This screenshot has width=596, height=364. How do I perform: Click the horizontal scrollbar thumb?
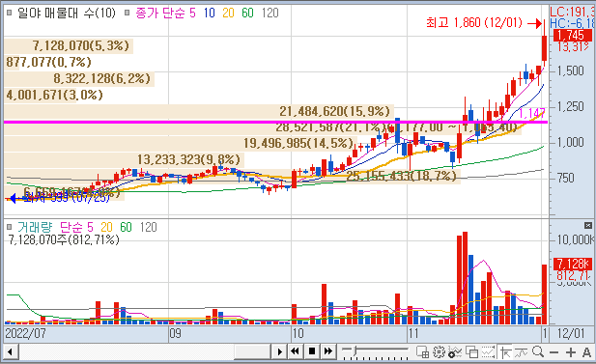coord(251,351)
